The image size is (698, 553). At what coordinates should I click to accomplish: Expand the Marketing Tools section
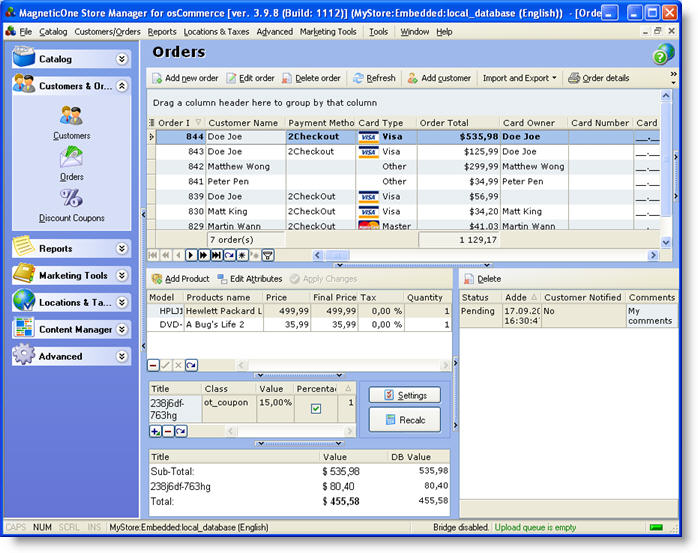[x=122, y=276]
